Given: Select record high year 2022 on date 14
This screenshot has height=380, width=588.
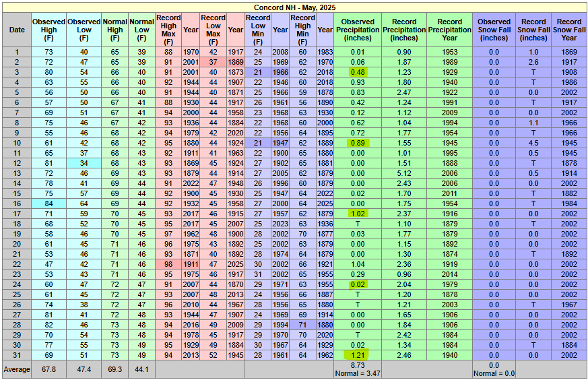Looking at the screenshot, I should tap(191, 183).
